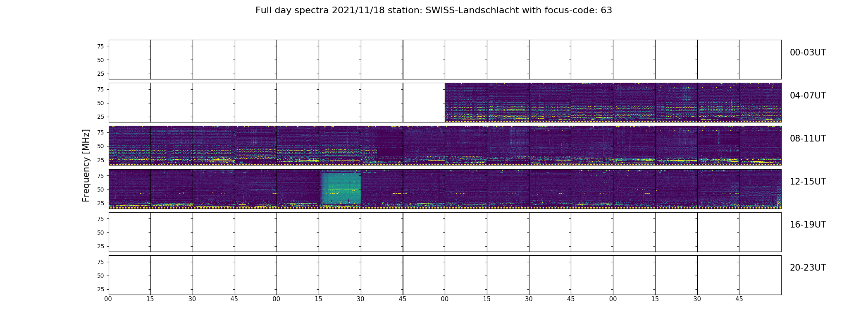Click the '50' tick of the 04-07UT row
Viewport: 868px width, 331px height.
pos(100,103)
